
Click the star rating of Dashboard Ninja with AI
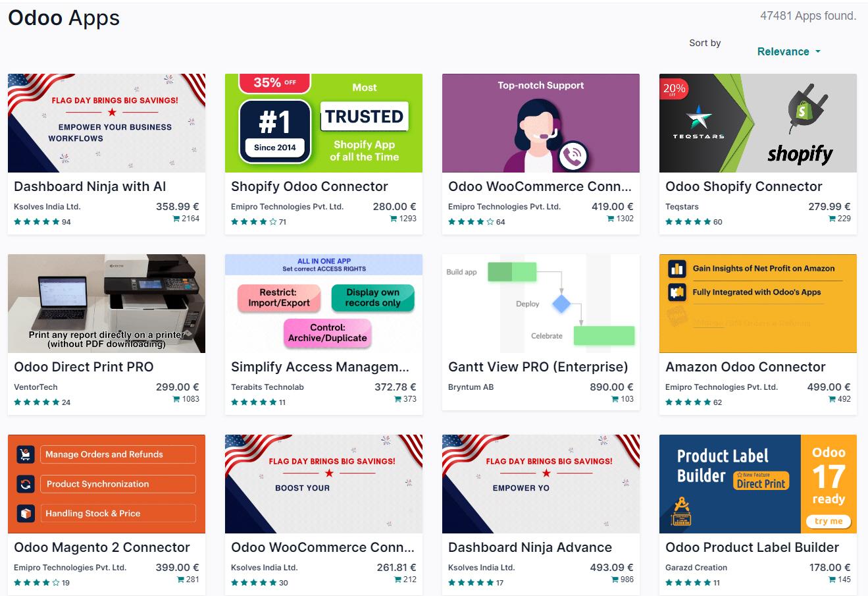coord(37,222)
